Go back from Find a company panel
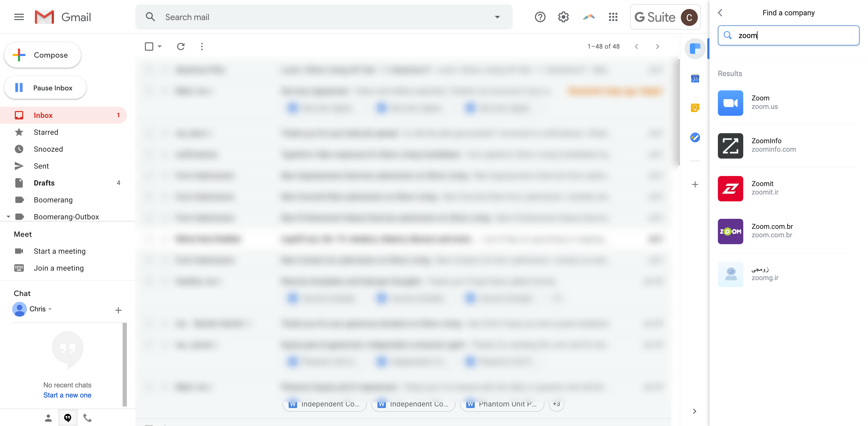Screen dimensions: 868x426 coord(720,13)
